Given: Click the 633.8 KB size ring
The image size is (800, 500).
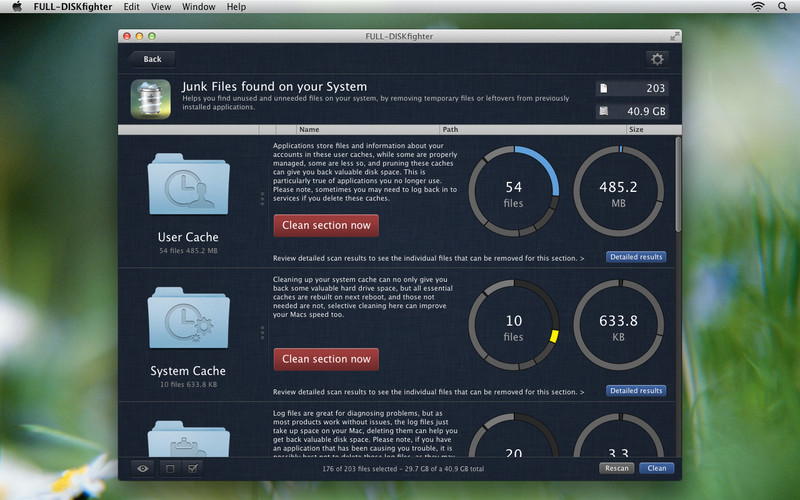Looking at the screenshot, I should [618, 325].
